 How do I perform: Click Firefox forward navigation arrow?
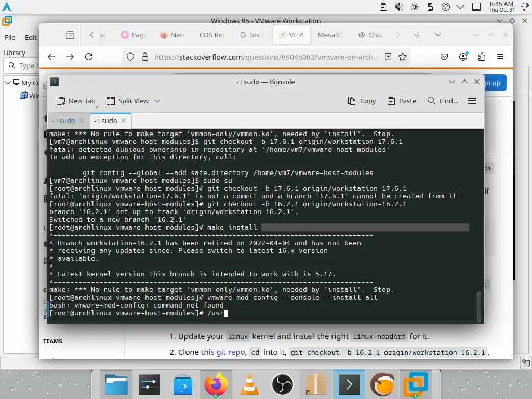[x=70, y=57]
